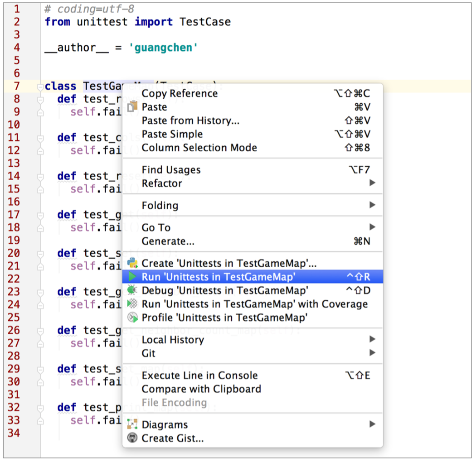Expand the Folding submenu arrow

[373, 205]
